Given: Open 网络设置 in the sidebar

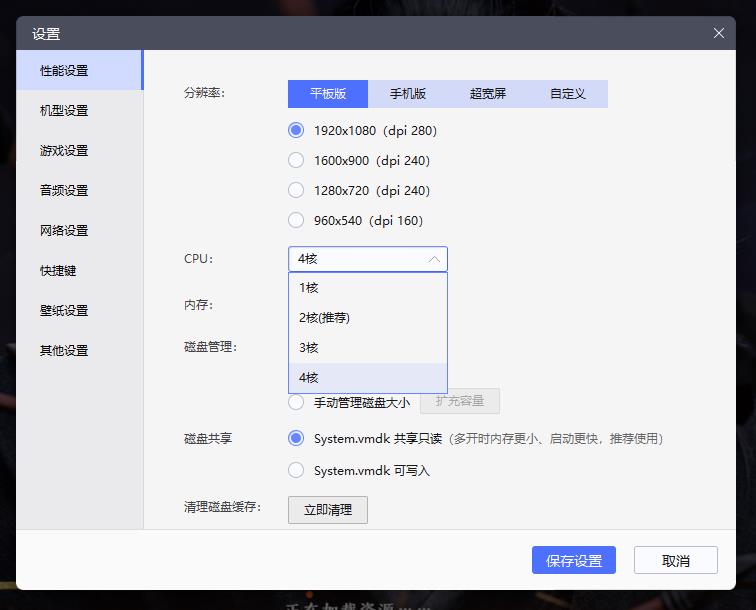Looking at the screenshot, I should 64,231.
